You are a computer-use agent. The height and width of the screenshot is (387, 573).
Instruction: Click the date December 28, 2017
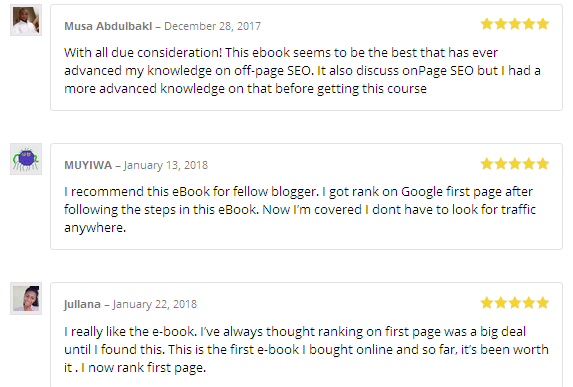[212, 26]
